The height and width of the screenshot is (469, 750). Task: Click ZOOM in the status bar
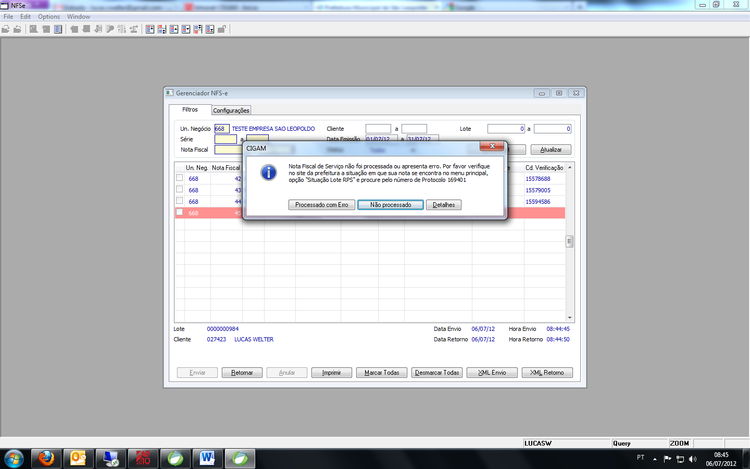coord(679,443)
